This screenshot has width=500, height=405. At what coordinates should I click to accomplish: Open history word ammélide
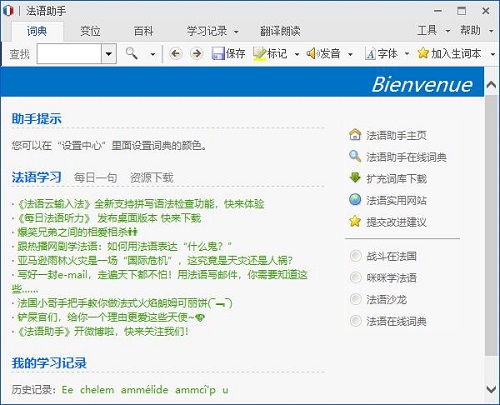pyautogui.click(x=144, y=390)
